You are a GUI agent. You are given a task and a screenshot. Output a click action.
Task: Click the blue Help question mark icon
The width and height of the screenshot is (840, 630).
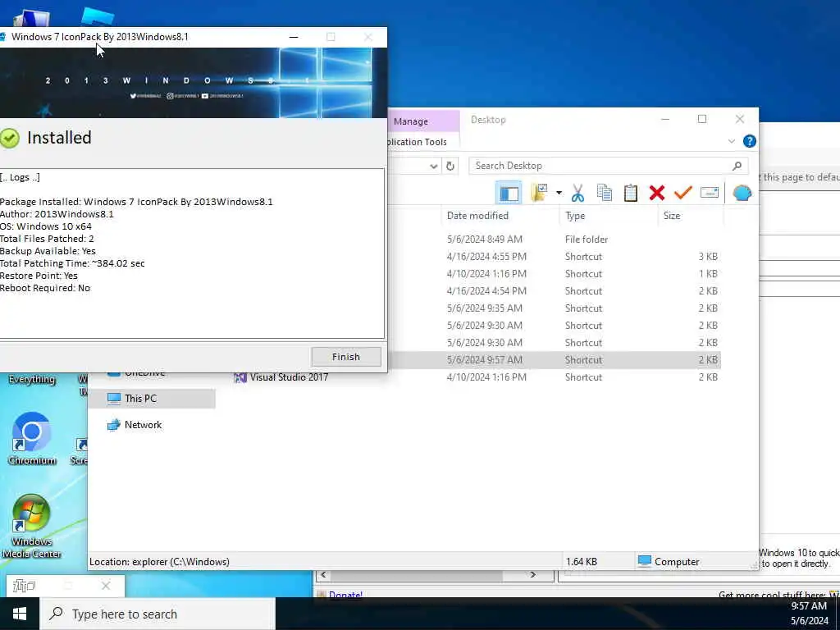click(x=750, y=141)
